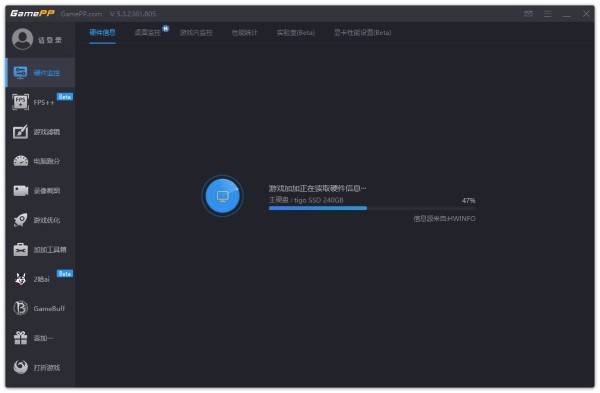Switch to the 实验室(Beta) tab
The image size is (600, 393).
pos(296,33)
